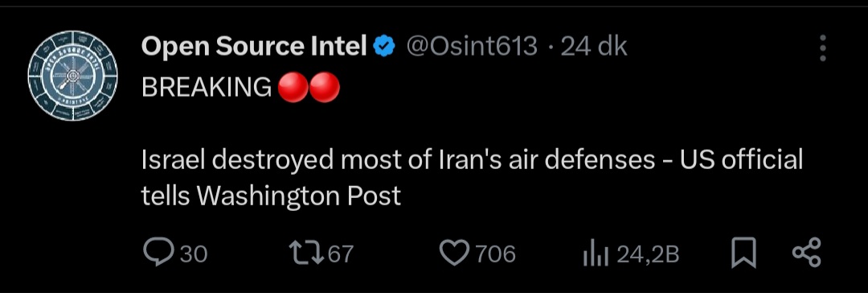Open the tweet about Iran's air defenses

point(473,178)
